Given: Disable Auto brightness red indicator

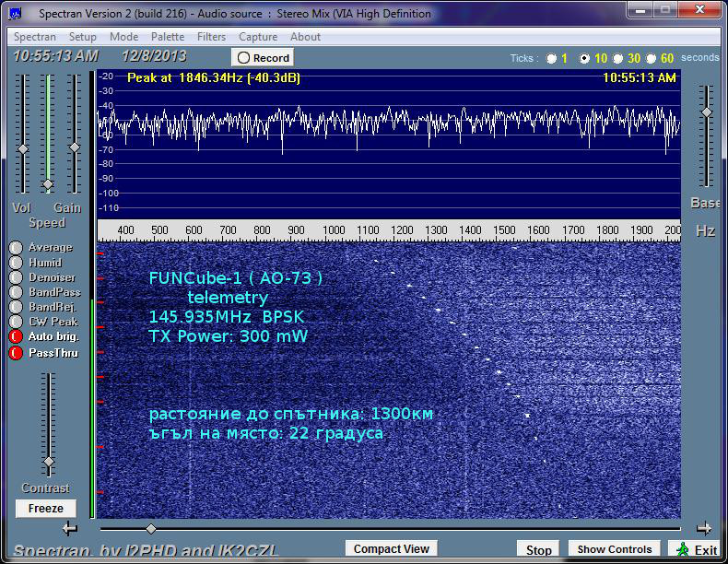Looking at the screenshot, I should [16, 337].
